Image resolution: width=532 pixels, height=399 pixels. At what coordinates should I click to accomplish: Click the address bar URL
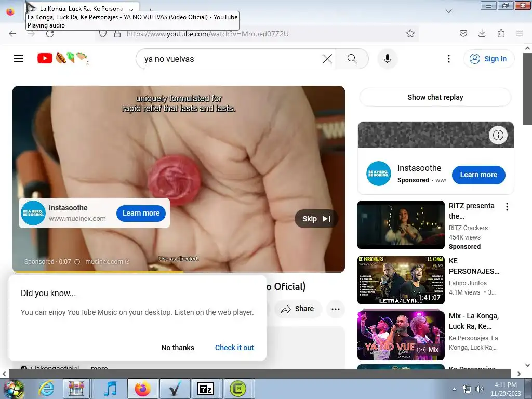tap(207, 34)
